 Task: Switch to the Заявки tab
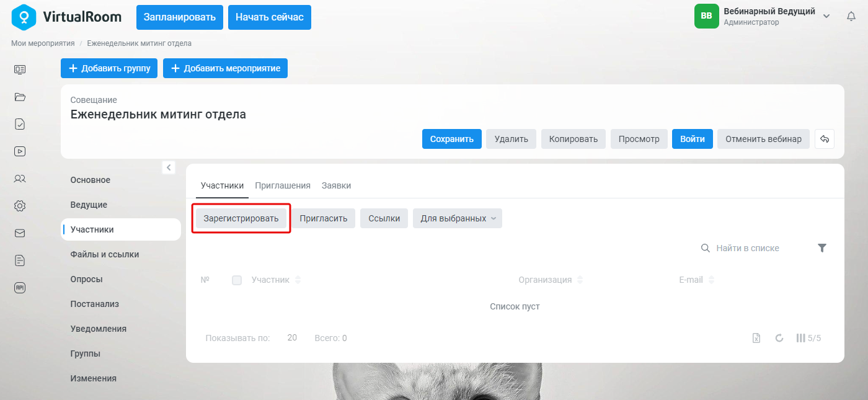[x=337, y=185]
